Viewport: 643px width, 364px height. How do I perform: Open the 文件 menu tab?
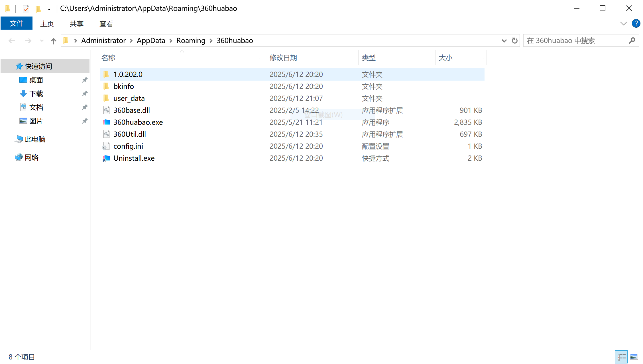pos(17,23)
